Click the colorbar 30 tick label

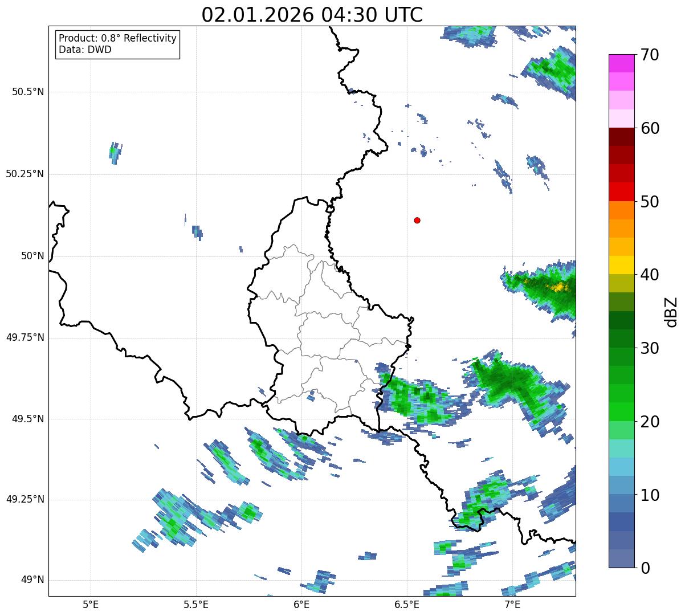(650, 348)
